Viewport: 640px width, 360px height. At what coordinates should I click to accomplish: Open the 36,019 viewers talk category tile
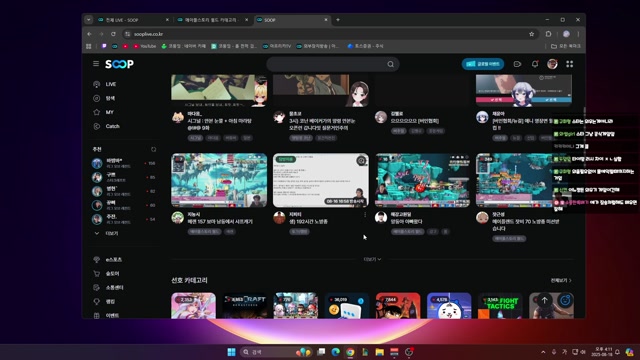pyautogui.click(x=347, y=305)
